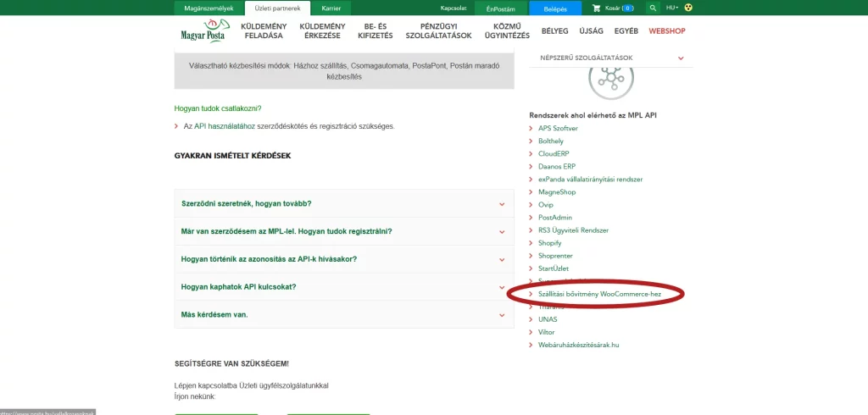Click the 'Hogyan tudok csatlakozni?' link
This screenshot has height=415, width=868.
[x=218, y=108]
